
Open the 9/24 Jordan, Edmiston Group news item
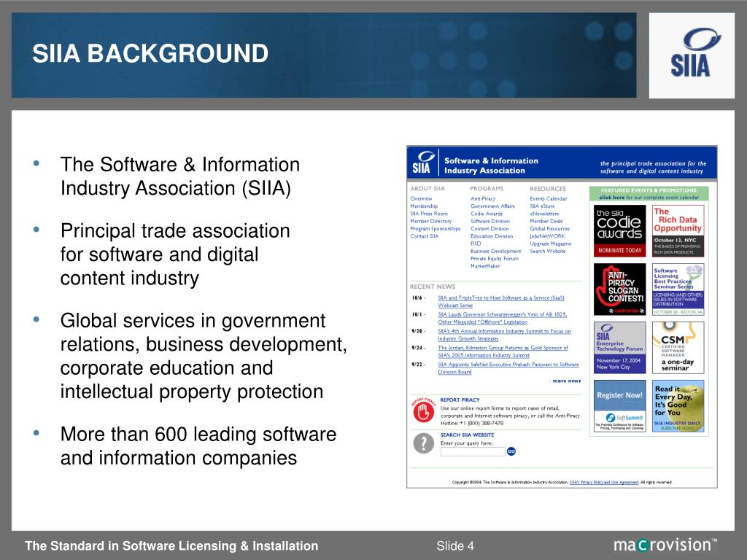click(503, 351)
